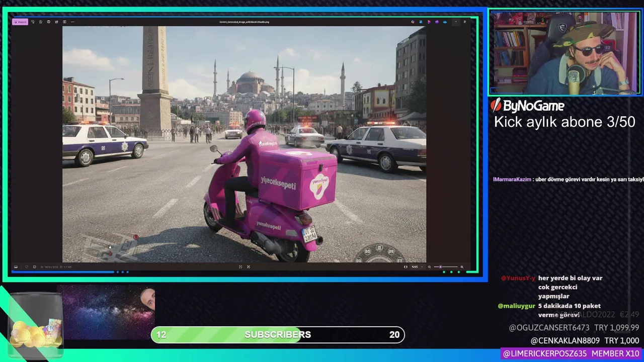This screenshot has height=362, width=644.
Task: Adjust the Photos zoom slider
Action: click(446, 267)
